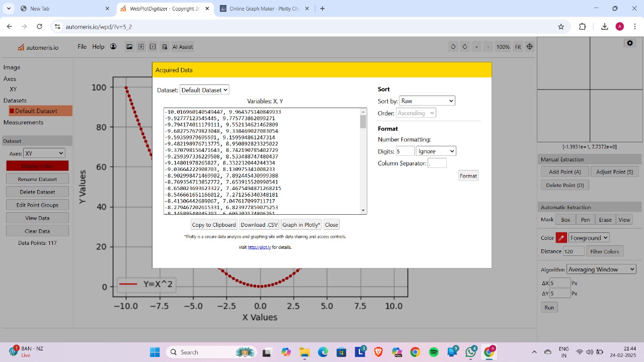
Task: Rotate the image counterclockwise
Action: point(453,46)
